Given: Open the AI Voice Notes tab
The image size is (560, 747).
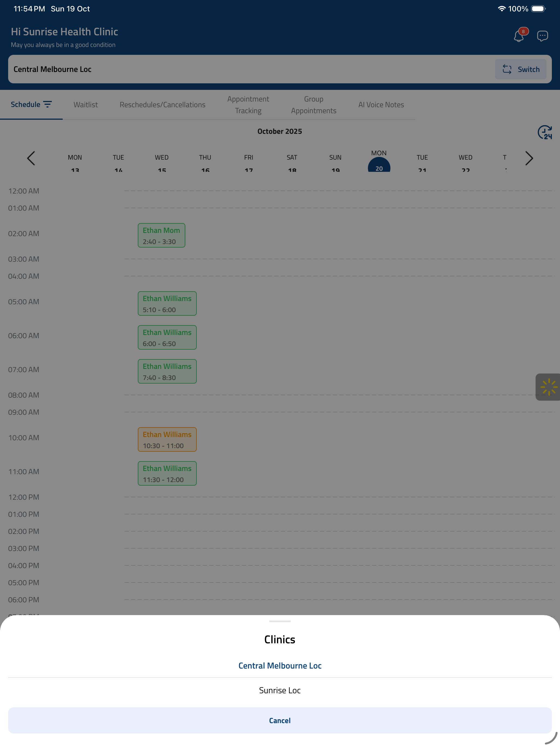Looking at the screenshot, I should click(x=381, y=105).
